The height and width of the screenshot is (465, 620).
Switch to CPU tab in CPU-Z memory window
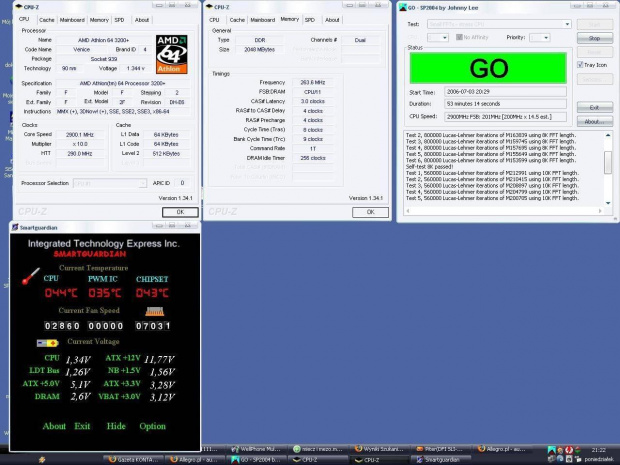point(214,20)
